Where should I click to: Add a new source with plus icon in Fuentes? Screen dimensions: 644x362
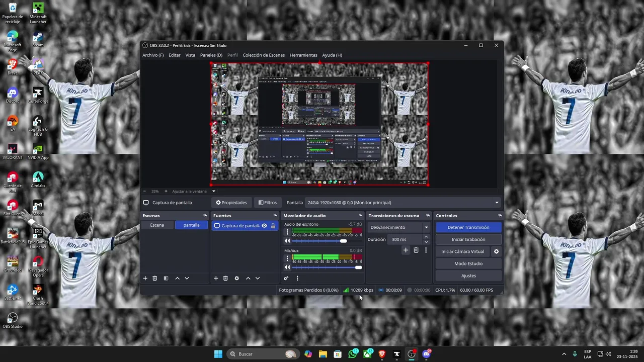216,278
